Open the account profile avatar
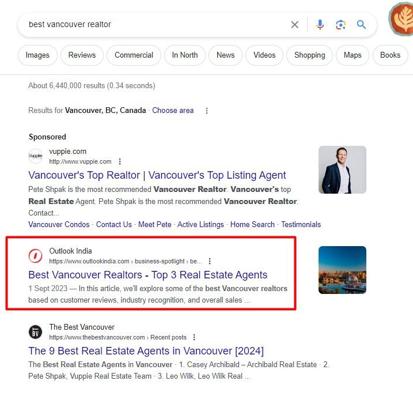Screen dimensions: 413x400 [403, 19]
